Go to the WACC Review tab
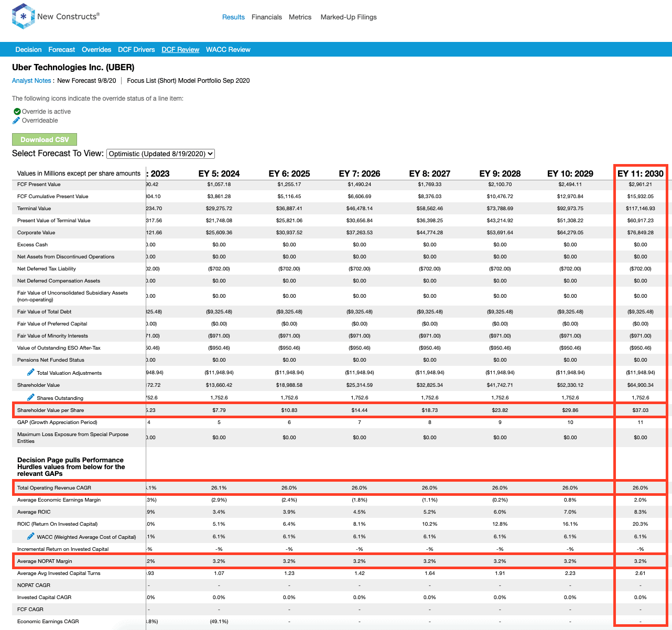672x630 pixels. tap(228, 49)
